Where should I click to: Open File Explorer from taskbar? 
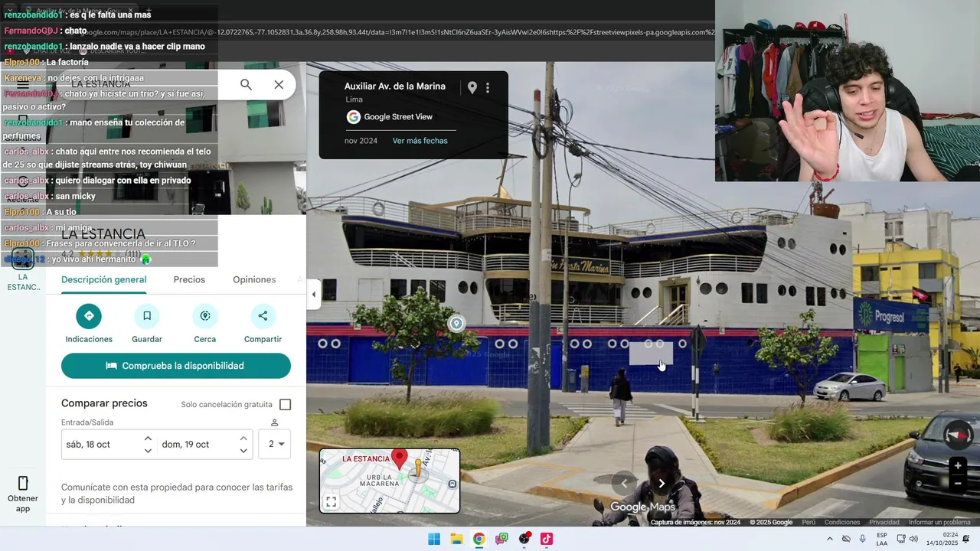[456, 539]
